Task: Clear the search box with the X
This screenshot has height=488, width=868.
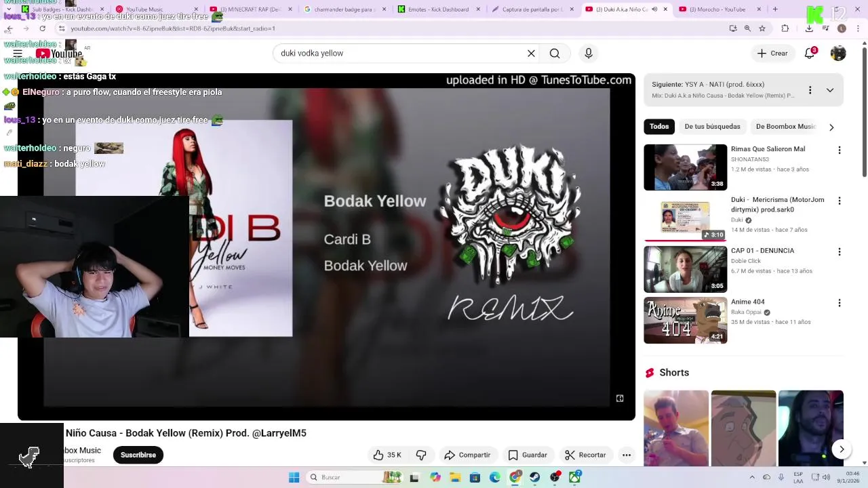Action: (x=531, y=54)
